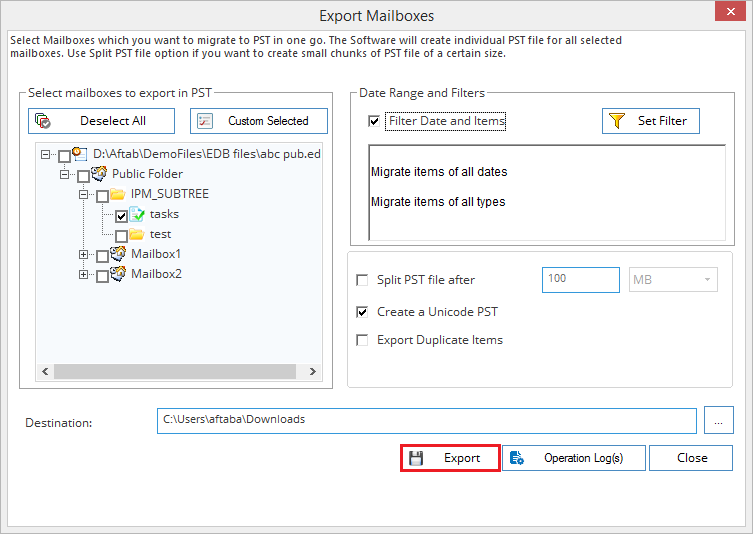Click the EDB file database icon
753x534 pixels.
click(x=80, y=154)
